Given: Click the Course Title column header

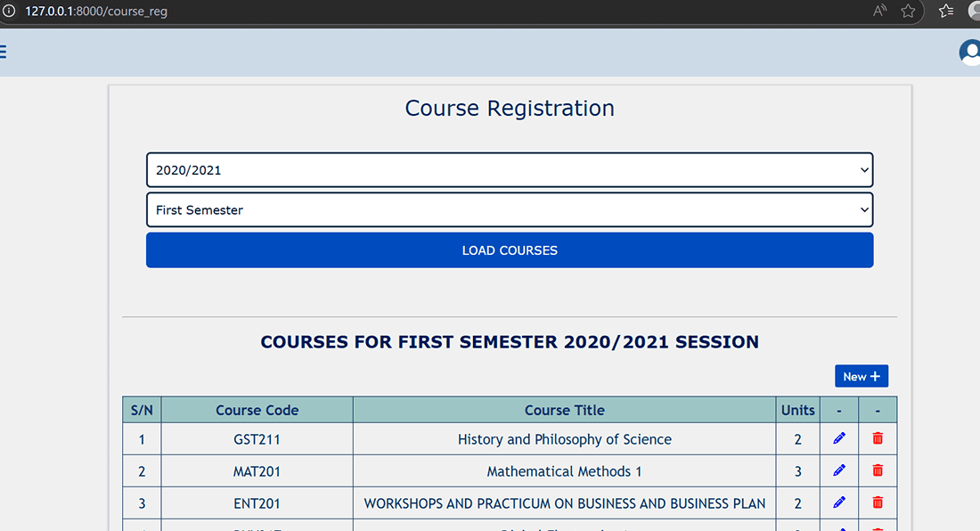Looking at the screenshot, I should [x=564, y=410].
